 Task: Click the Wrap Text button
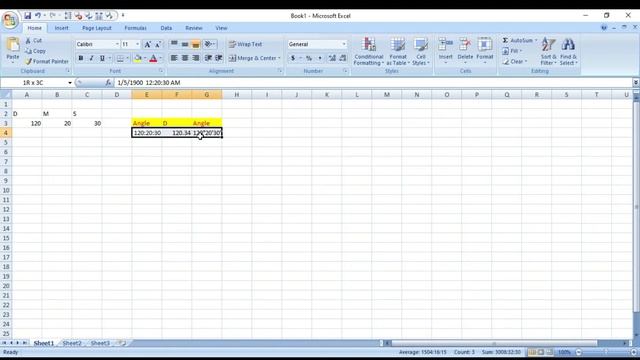point(245,44)
